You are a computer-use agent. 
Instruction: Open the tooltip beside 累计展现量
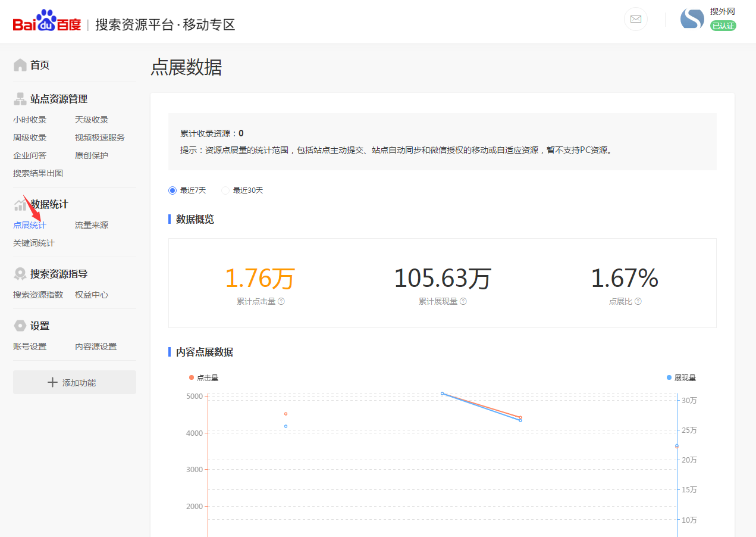tap(463, 301)
